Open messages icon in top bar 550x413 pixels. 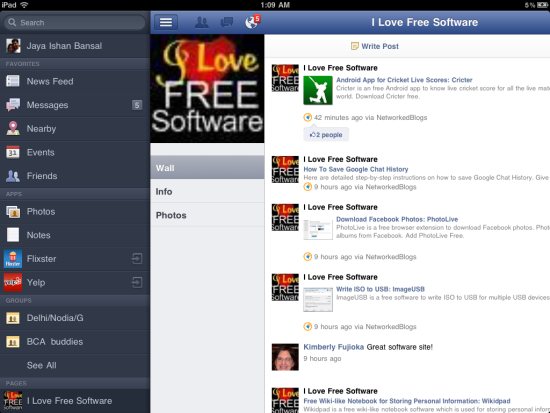(227, 22)
